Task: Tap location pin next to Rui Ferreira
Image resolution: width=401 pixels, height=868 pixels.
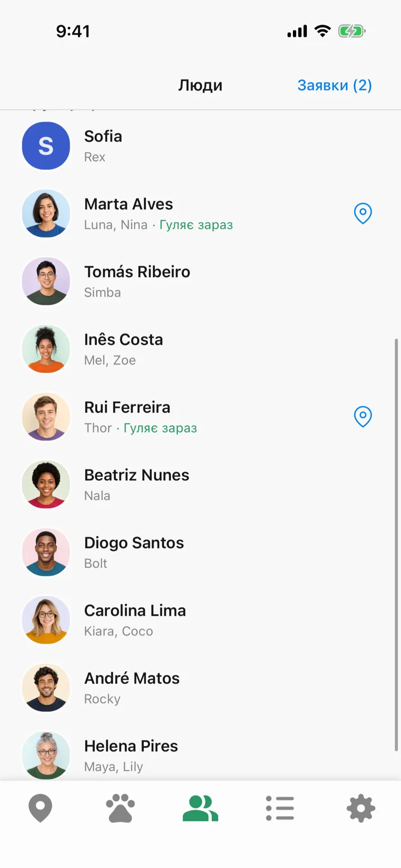Action: click(363, 416)
